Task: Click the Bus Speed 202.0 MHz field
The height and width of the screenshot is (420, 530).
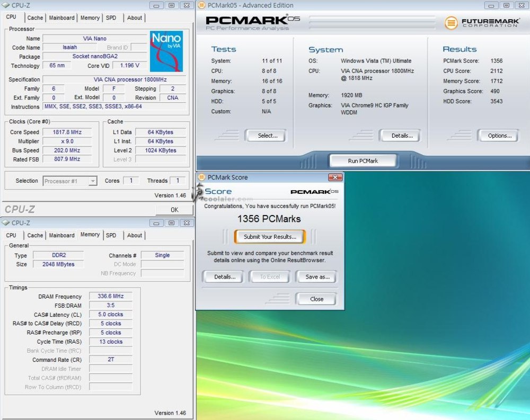Action: click(67, 150)
